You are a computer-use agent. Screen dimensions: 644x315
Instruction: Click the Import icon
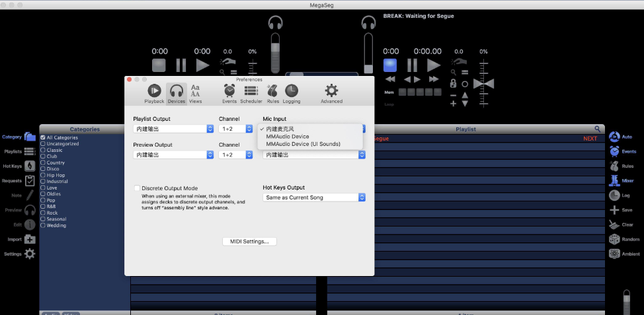pyautogui.click(x=30, y=239)
